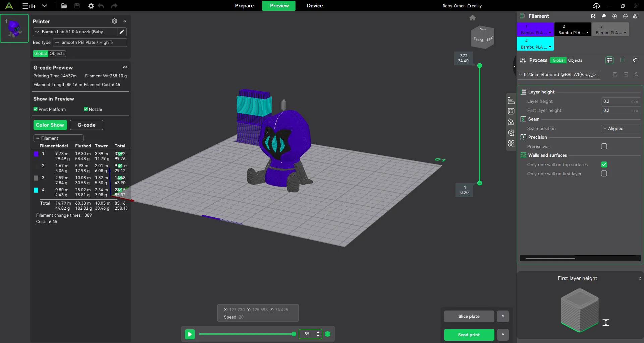Click the undo arrow
This screenshot has width=644, height=343.
click(101, 6)
